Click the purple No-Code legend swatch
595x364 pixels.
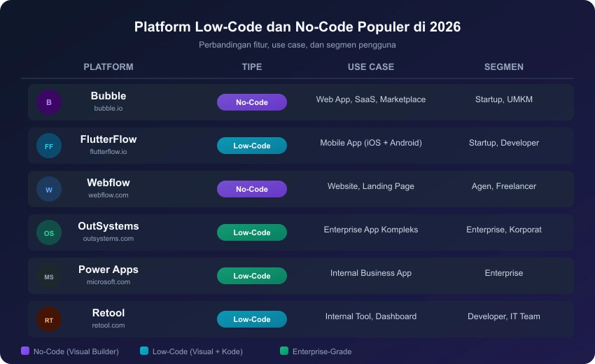pos(25,351)
